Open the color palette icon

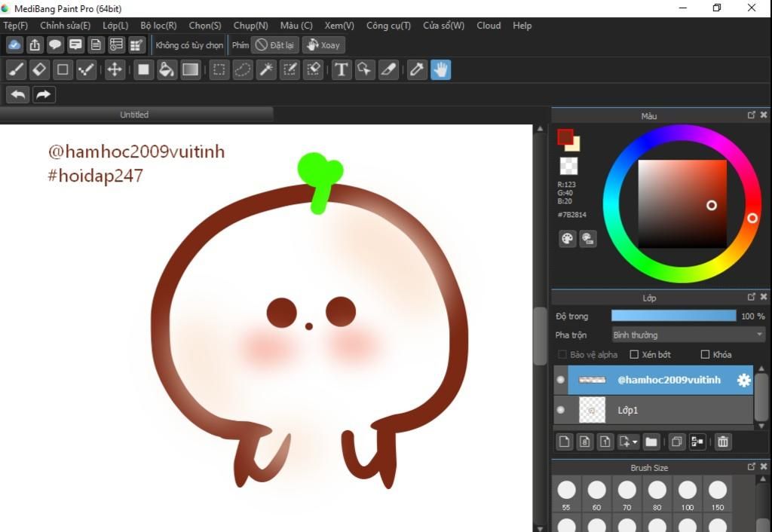[x=568, y=239]
